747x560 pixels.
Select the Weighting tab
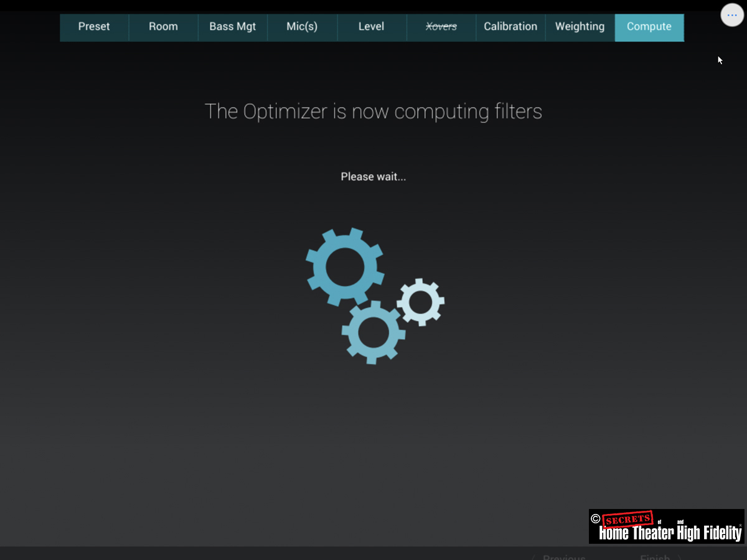(x=580, y=27)
